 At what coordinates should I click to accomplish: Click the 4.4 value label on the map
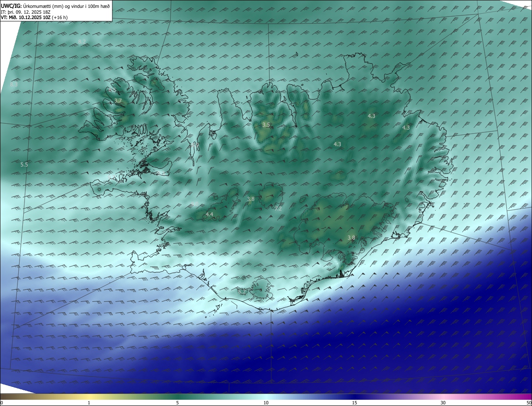209,214
